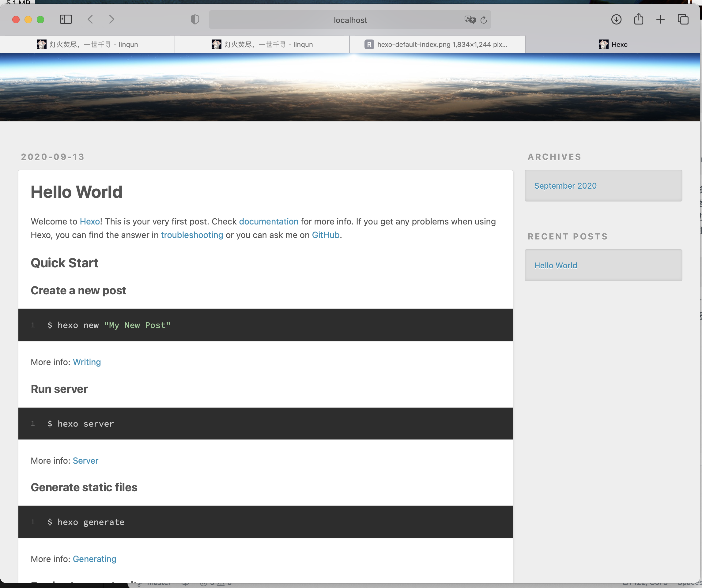Open the privacy report shield icon
702x588 pixels.
tap(195, 19)
